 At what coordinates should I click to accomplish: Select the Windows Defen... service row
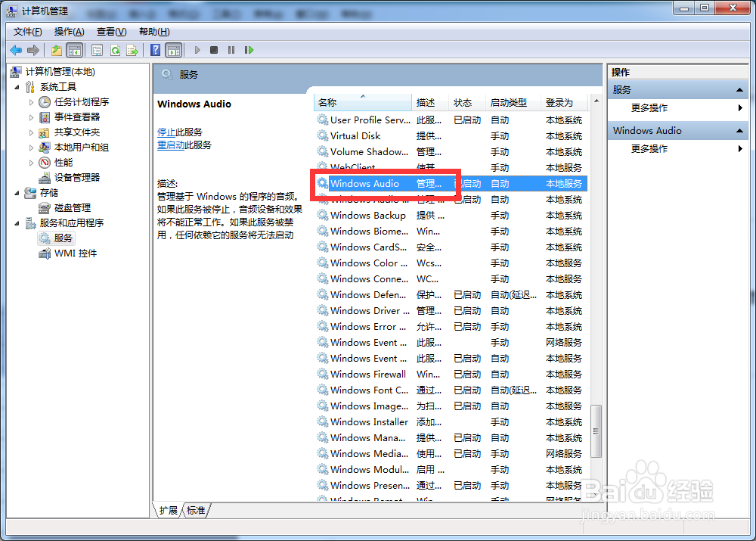point(451,294)
